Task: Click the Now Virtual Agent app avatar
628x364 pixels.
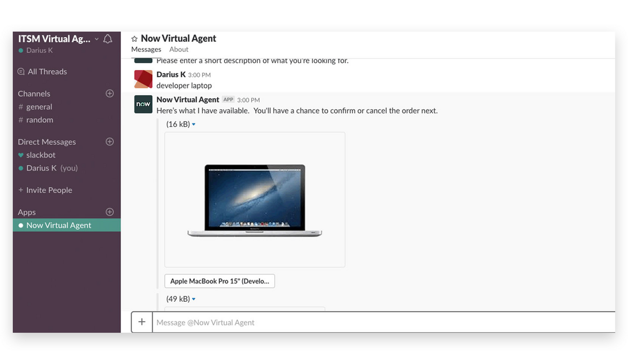Action: pyautogui.click(x=143, y=104)
